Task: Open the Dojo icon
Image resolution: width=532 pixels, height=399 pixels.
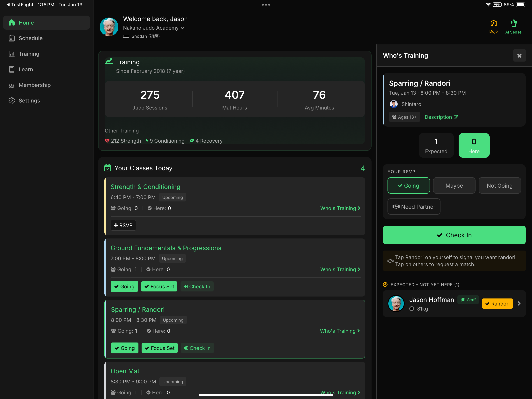Action: [493, 26]
